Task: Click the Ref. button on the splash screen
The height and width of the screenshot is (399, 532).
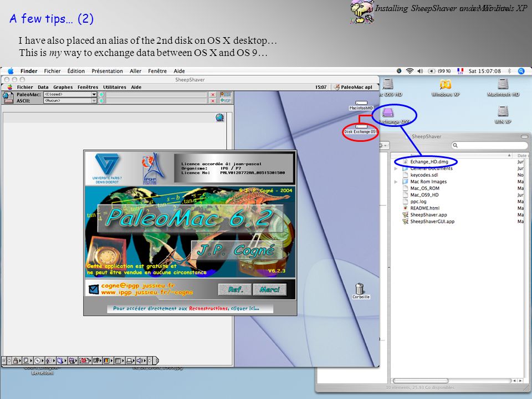Action: [235, 289]
